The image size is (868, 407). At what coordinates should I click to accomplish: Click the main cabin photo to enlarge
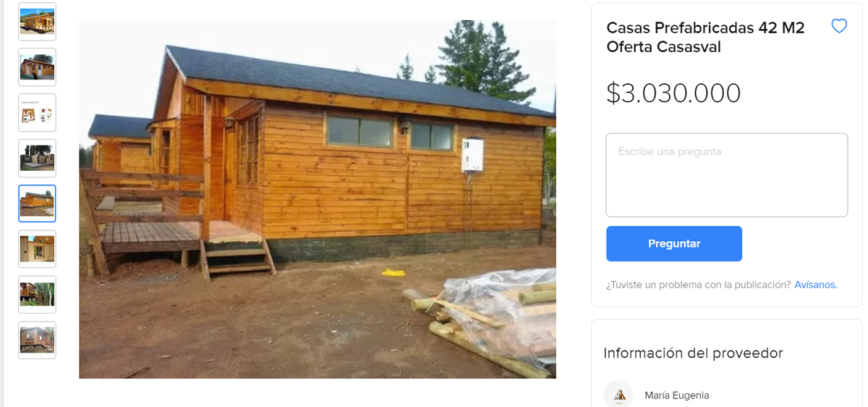tap(318, 199)
